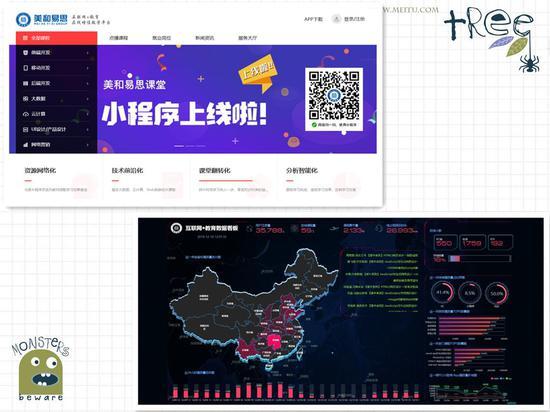This screenshot has height=412, width=550.
Task: Click the bar chart icon beside 网络营销
Action: (25, 144)
